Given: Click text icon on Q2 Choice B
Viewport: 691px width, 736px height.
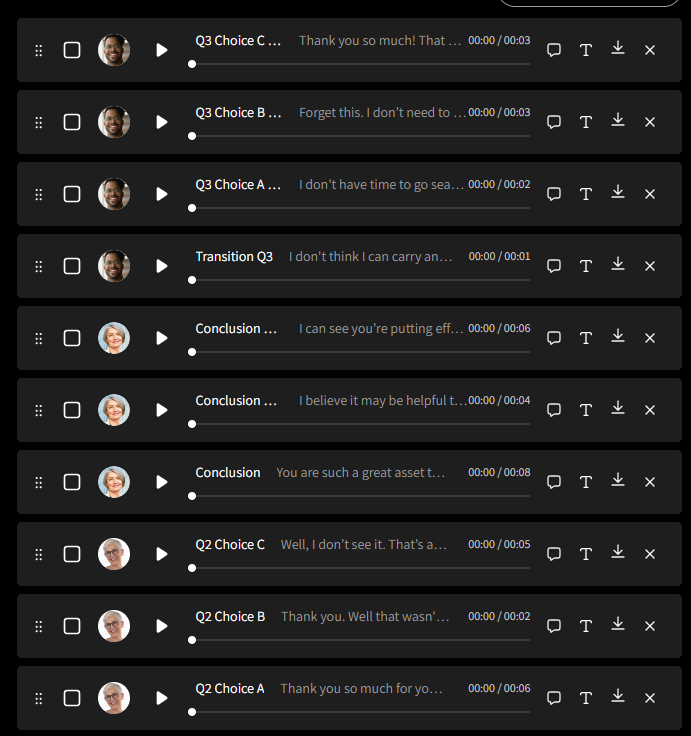Looking at the screenshot, I should (x=585, y=626).
